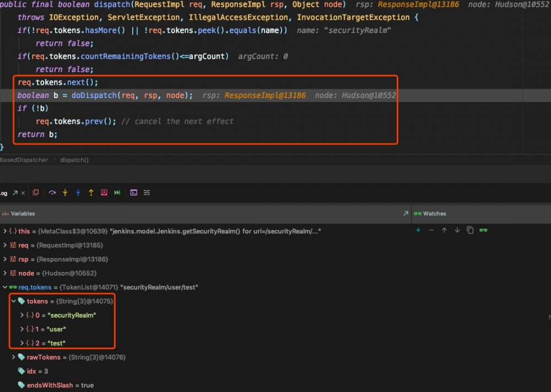Click the blue Force Step Into arrow
551x392 pixels.
pyautogui.click(x=78, y=193)
